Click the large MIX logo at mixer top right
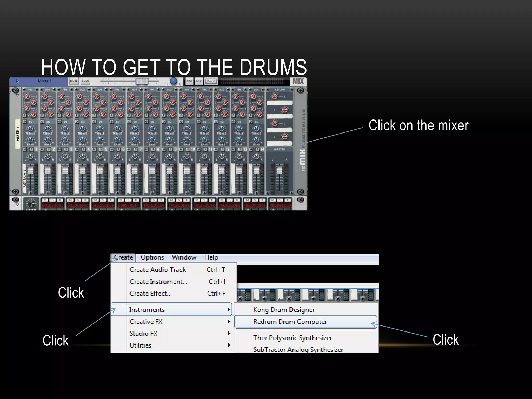This screenshot has width=532, height=399. [x=298, y=81]
